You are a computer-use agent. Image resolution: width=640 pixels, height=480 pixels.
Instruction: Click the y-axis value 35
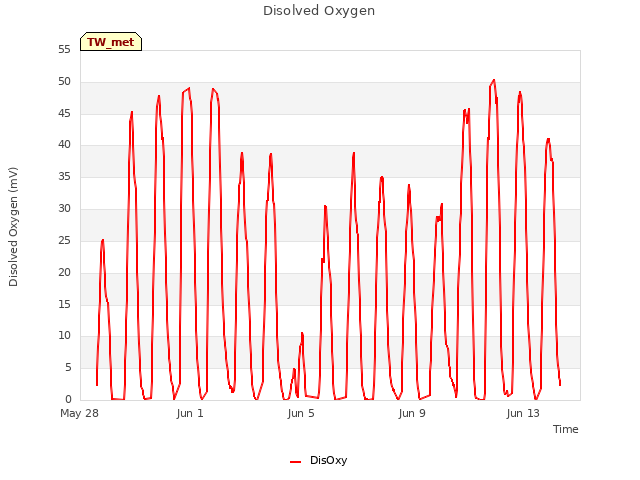[64, 177]
